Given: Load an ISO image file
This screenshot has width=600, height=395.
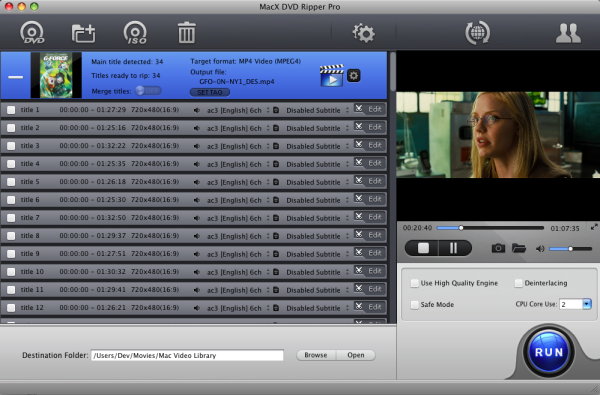Looking at the screenshot, I should (x=135, y=33).
